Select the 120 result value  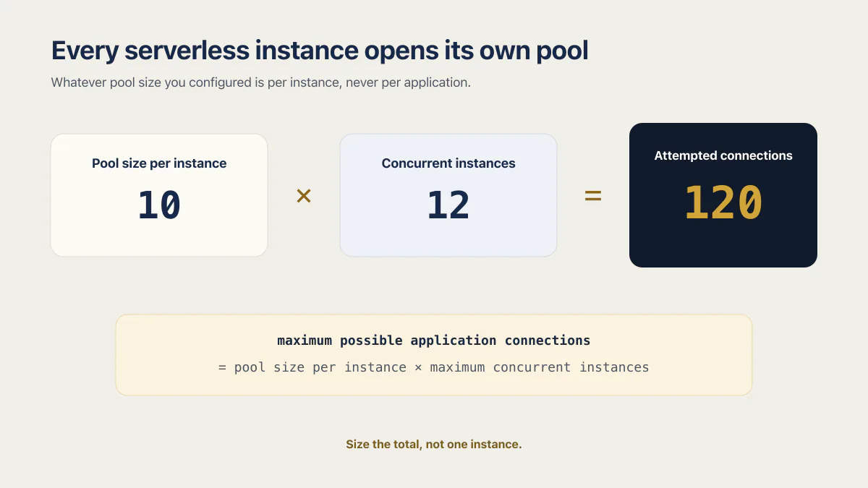(x=723, y=202)
